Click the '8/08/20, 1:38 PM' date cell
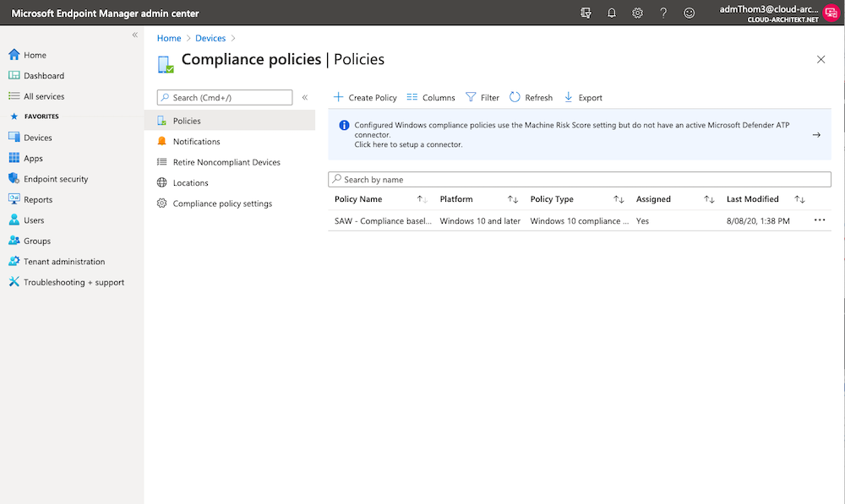This screenshot has height=504, width=845. [758, 221]
